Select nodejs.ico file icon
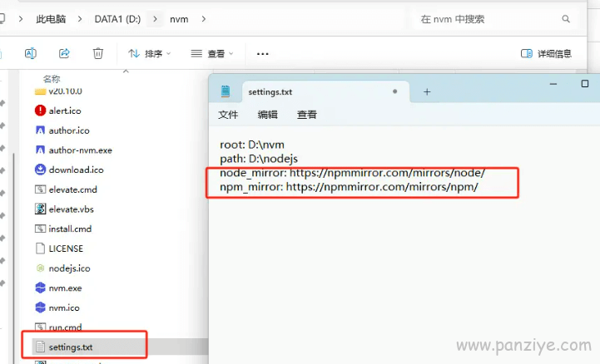 pos(40,268)
